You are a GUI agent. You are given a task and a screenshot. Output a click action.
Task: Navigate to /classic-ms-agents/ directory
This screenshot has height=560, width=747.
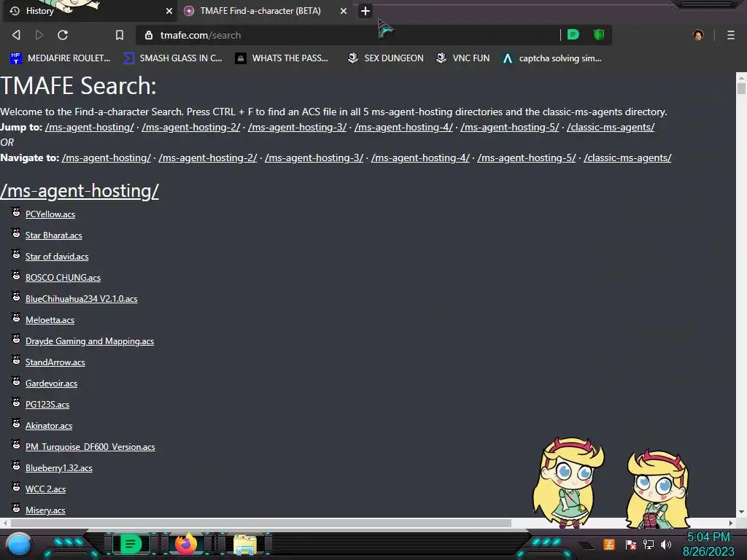coord(627,157)
